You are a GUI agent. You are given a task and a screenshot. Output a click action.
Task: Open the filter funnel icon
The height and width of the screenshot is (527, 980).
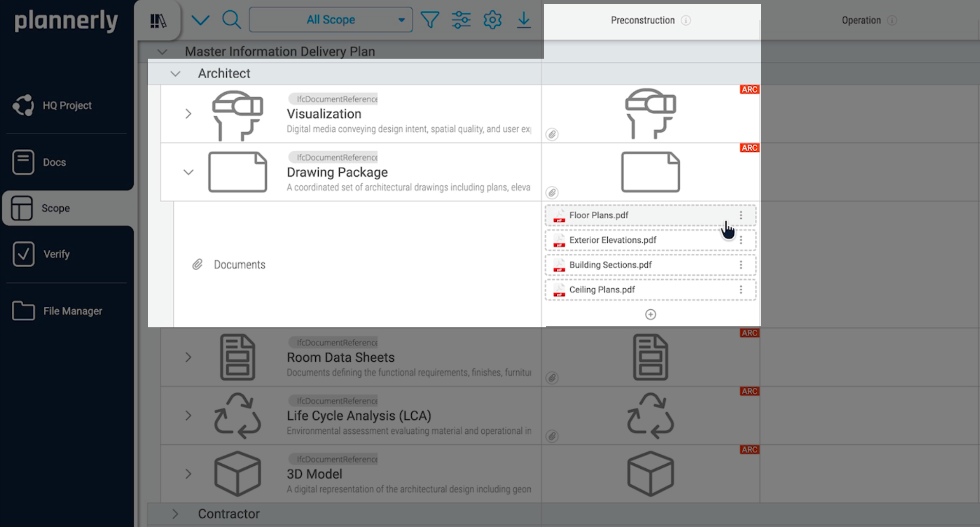[429, 20]
